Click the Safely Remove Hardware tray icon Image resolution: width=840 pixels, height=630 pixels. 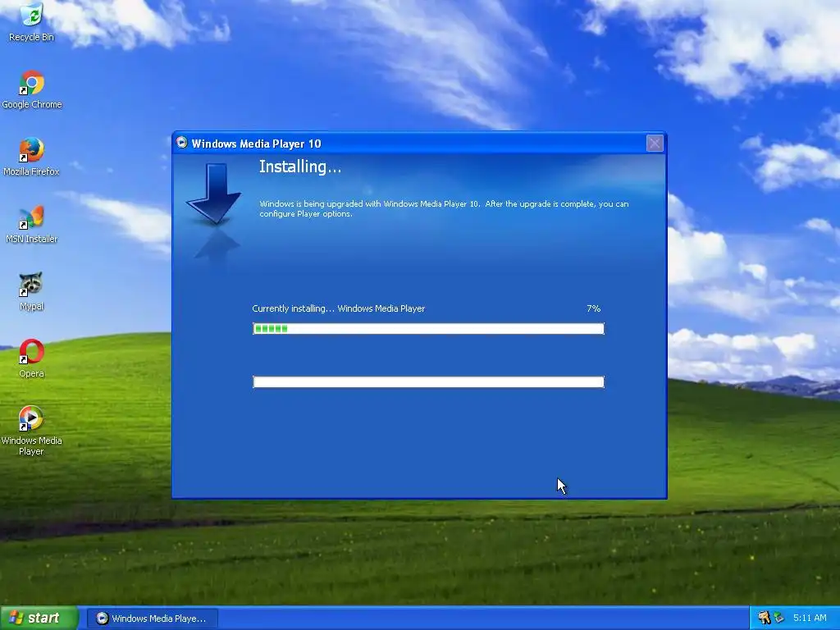tap(778, 618)
